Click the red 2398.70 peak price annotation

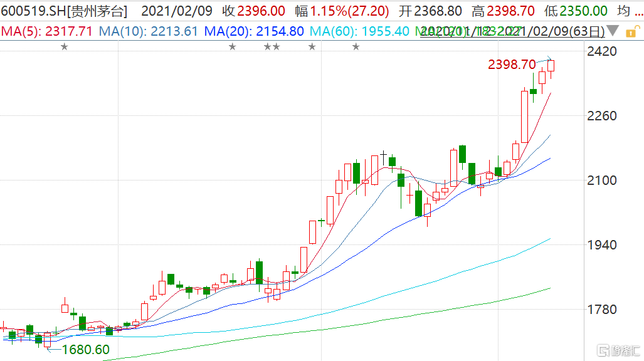[x=512, y=65]
